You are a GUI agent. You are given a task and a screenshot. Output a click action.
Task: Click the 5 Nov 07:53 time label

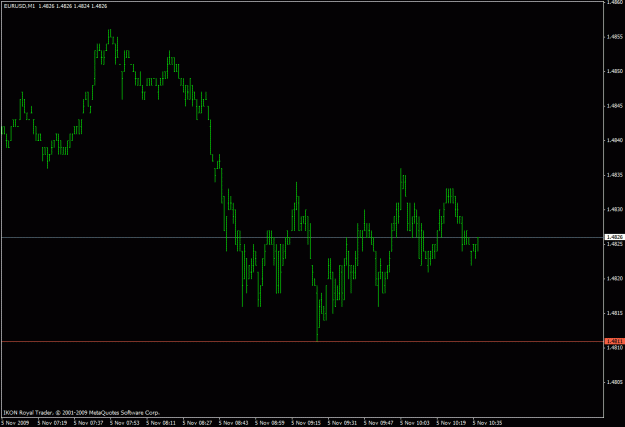coord(125,423)
